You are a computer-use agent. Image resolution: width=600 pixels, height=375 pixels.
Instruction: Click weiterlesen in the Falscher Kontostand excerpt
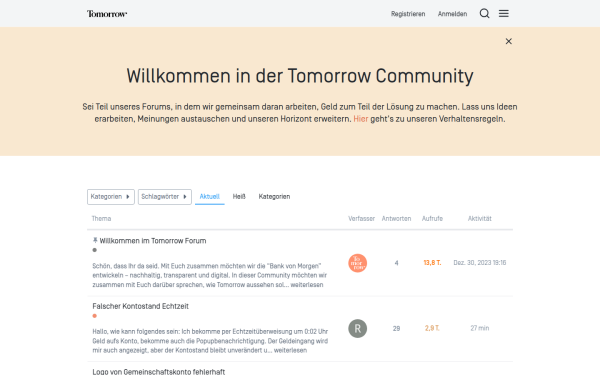[x=290, y=350]
